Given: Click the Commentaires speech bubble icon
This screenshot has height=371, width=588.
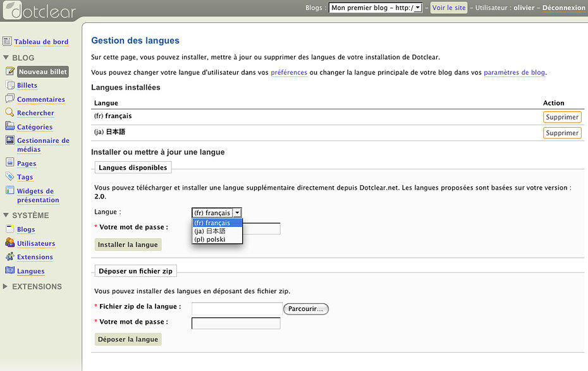Looking at the screenshot, I should click(x=9, y=99).
